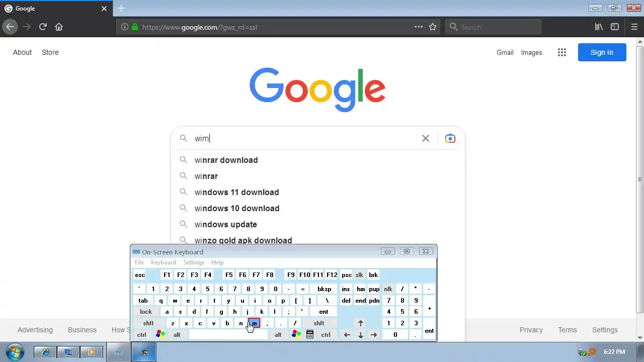The image size is (644, 362).
Task: Toggle the left ctrl key
Action: pyautogui.click(x=142, y=335)
